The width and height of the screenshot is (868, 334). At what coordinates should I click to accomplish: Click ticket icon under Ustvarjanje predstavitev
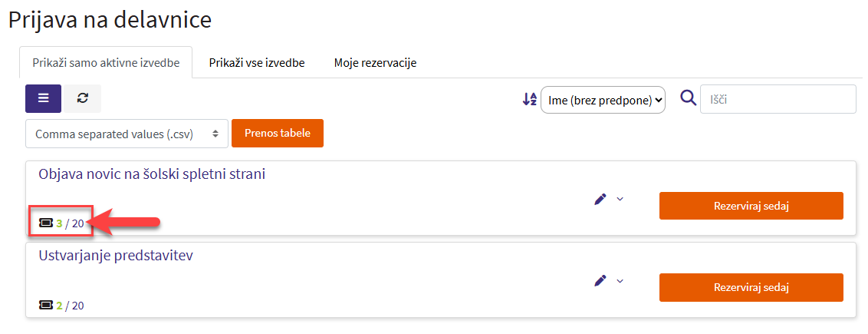click(x=46, y=306)
